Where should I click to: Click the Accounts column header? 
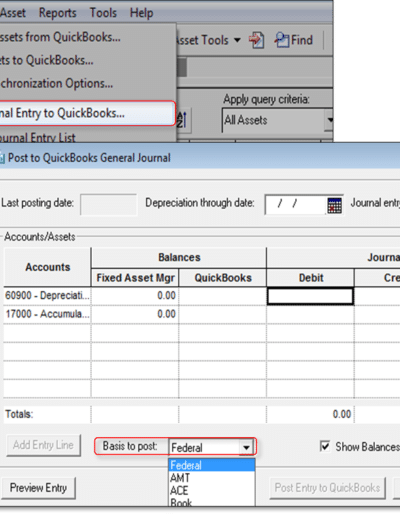click(x=47, y=267)
